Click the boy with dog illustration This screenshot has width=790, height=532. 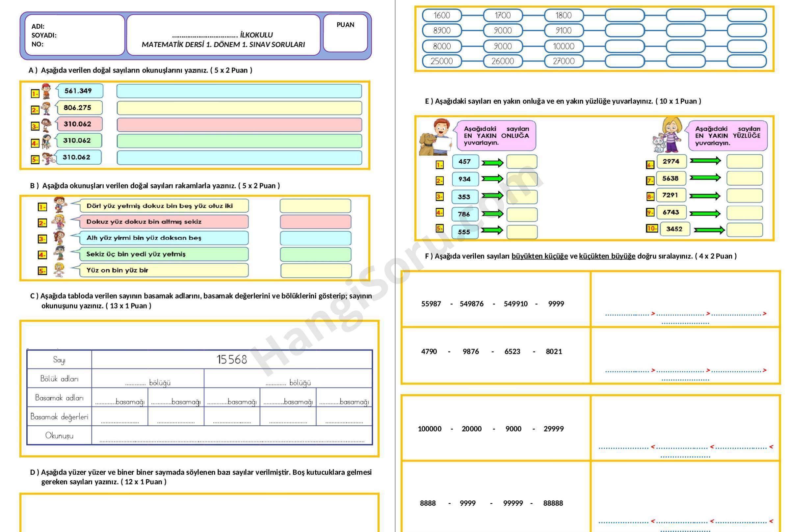pos(435,137)
